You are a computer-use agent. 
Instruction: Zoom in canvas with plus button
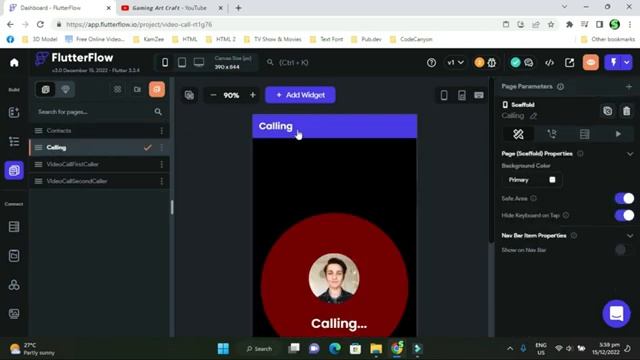[x=252, y=95]
